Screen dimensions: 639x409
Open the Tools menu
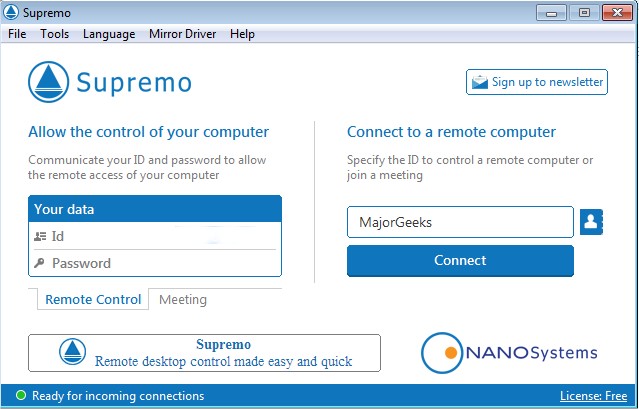click(54, 34)
